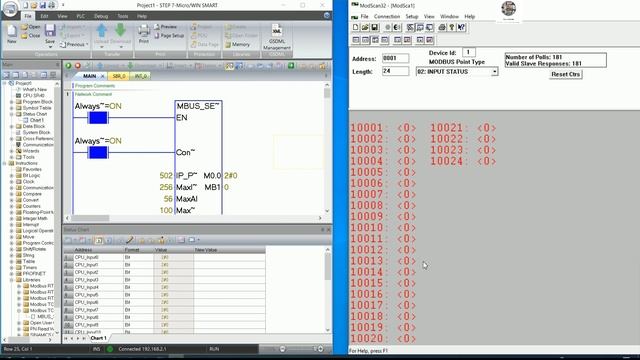The width and height of the screenshot is (640, 360).
Task: Click the green icon at editor toolbar right
Action: pyautogui.click(x=291, y=66)
